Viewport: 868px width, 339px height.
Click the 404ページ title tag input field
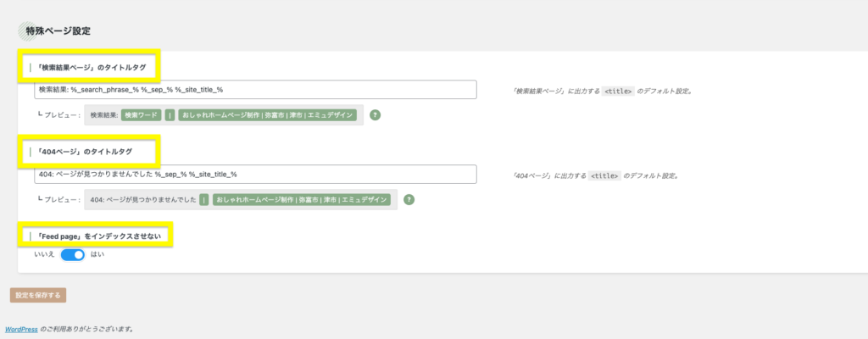256,174
